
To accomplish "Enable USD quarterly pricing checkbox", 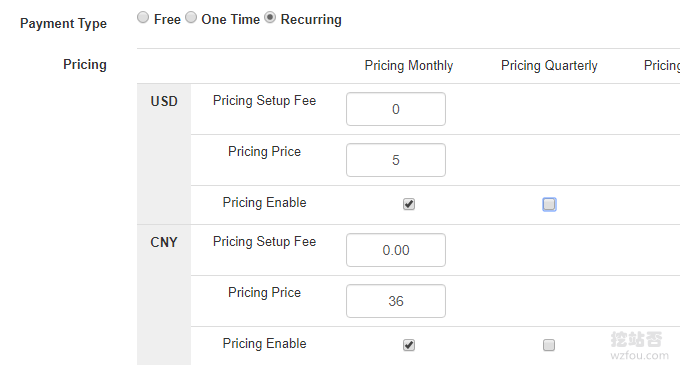I will click(549, 204).
